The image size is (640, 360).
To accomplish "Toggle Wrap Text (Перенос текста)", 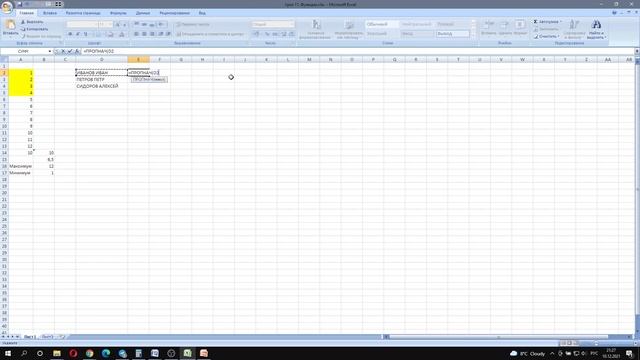I will click(193, 24).
